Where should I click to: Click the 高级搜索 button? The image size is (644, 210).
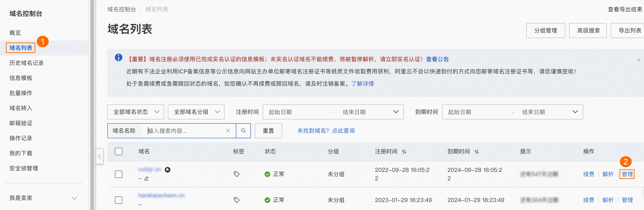pyautogui.click(x=588, y=31)
